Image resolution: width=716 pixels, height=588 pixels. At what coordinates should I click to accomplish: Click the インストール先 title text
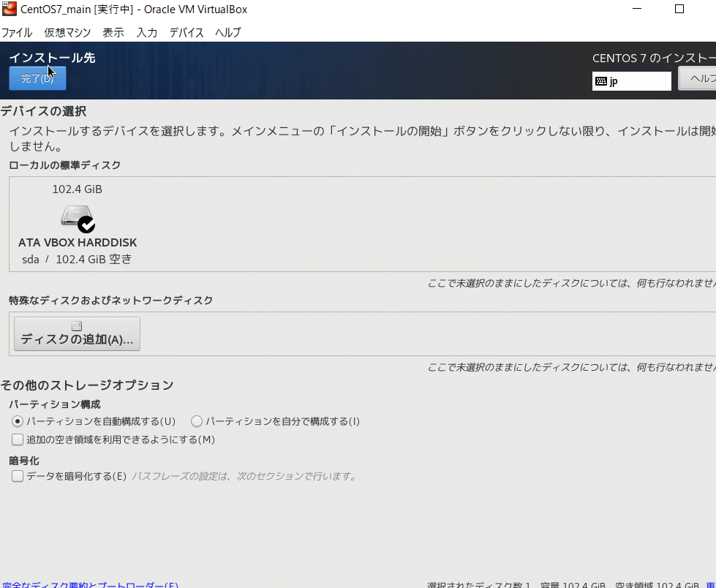tap(52, 58)
